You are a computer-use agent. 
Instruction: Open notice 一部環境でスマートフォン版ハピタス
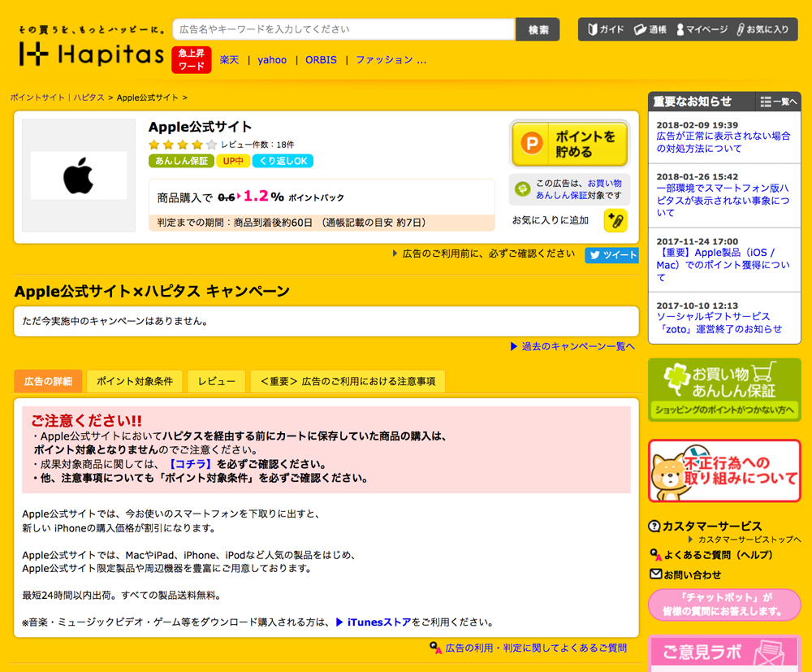(x=723, y=200)
